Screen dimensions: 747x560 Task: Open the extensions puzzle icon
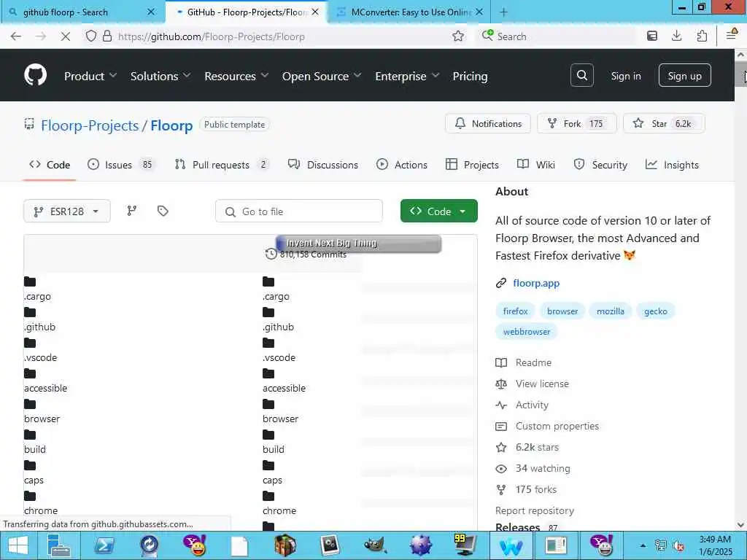(x=701, y=36)
